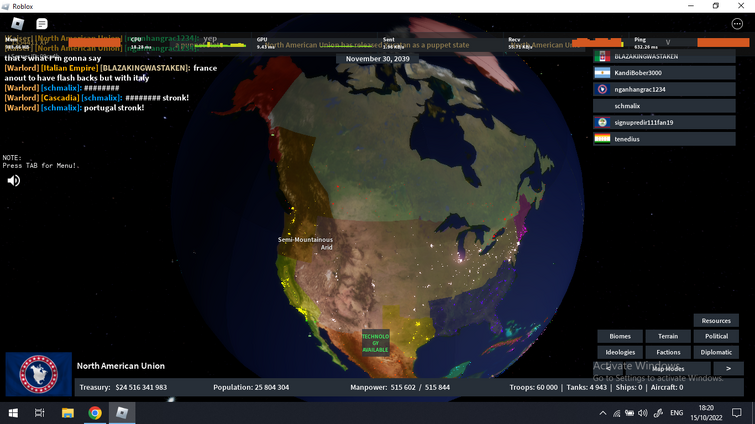
Task: Select player tenedius in the list
Action: point(664,139)
